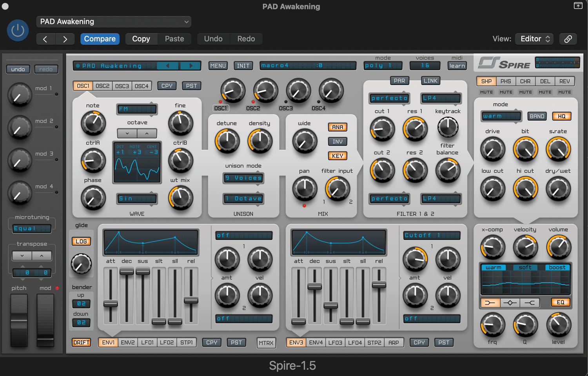The image size is (588, 376).
Task: Open the Cutoff 1 envelope target selector
Action: pyautogui.click(x=432, y=235)
